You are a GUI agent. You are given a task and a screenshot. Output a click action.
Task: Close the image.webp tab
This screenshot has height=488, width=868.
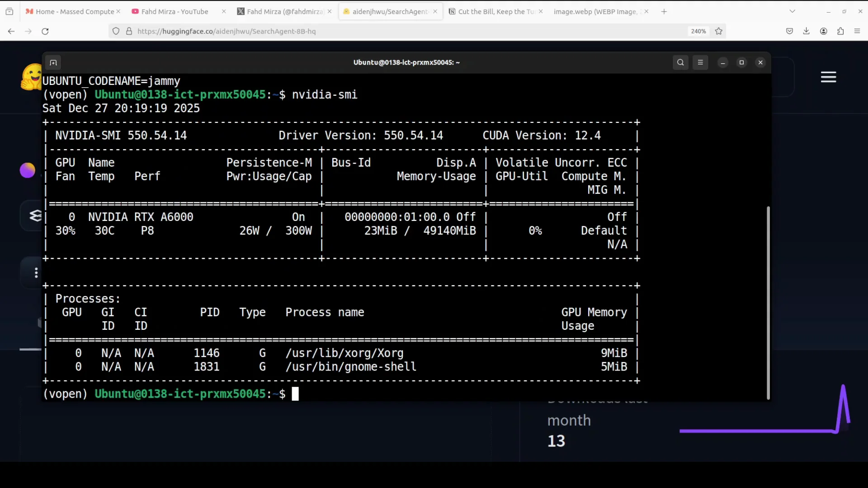(646, 12)
